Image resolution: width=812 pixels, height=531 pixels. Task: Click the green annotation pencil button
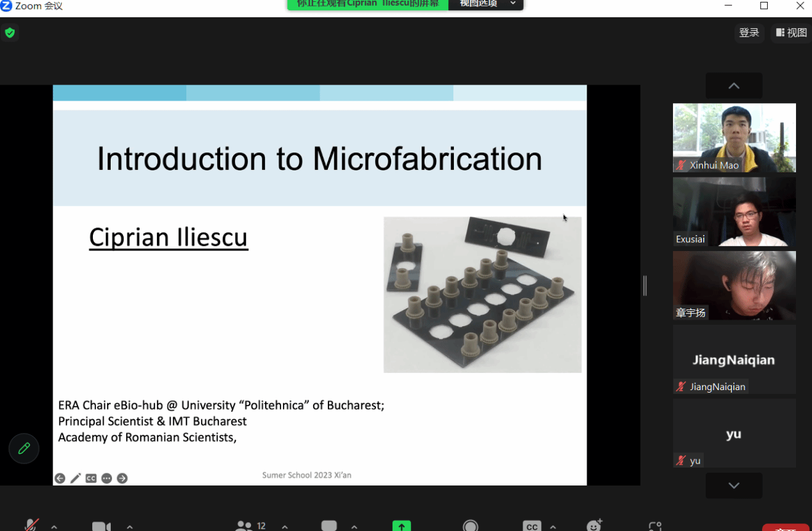click(24, 448)
